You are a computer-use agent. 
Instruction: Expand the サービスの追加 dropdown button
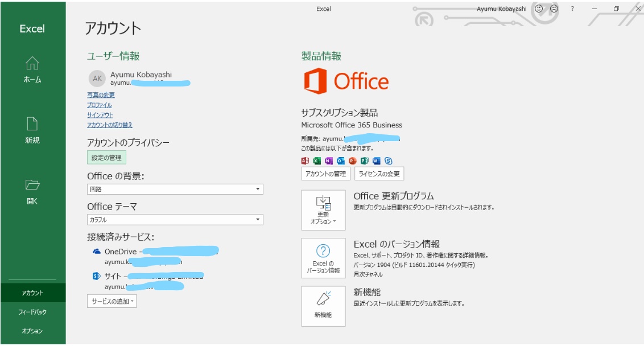coord(112,301)
